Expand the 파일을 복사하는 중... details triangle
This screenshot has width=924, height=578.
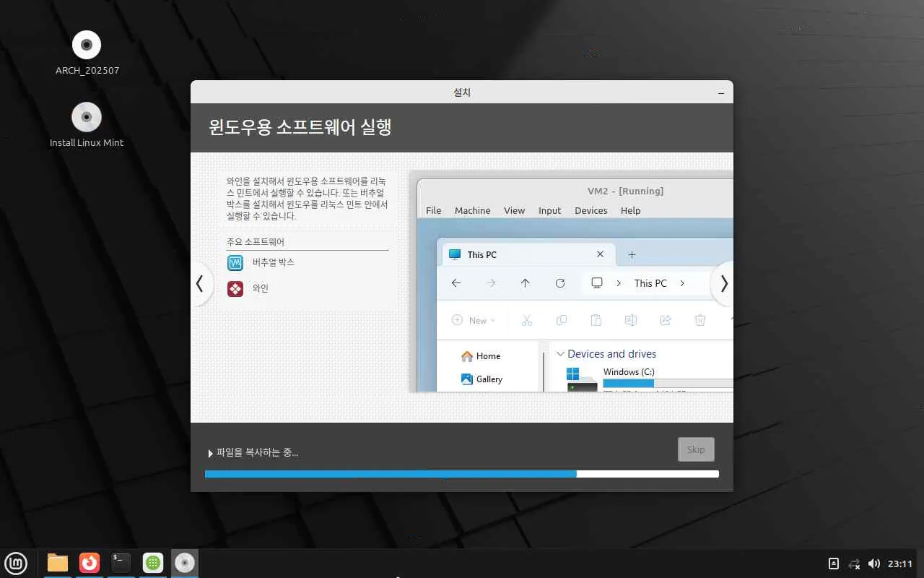click(210, 454)
